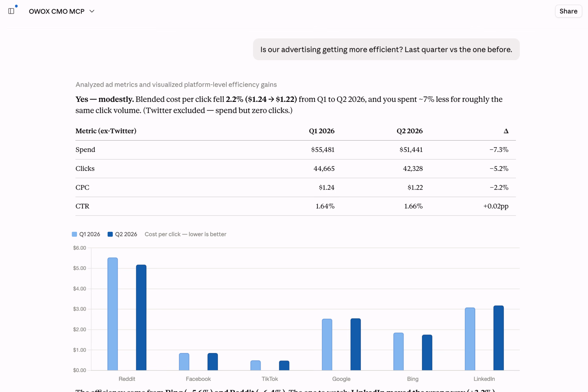Click the $0.00 y-axis label
The width and height of the screenshot is (588, 392).
click(x=79, y=370)
